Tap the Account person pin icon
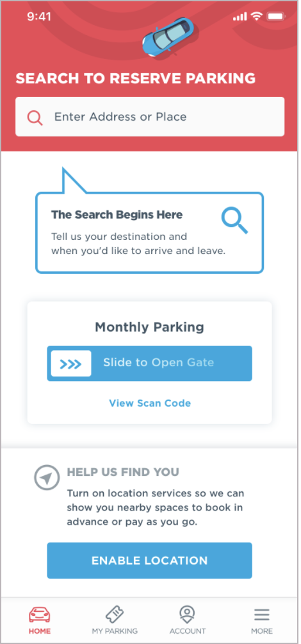The image size is (301, 644). point(188,615)
